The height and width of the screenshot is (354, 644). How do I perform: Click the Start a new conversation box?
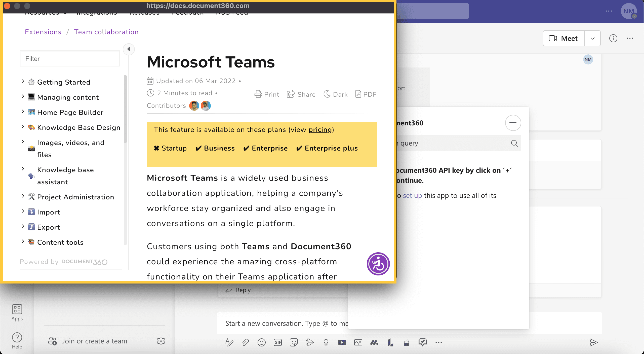coord(283,324)
